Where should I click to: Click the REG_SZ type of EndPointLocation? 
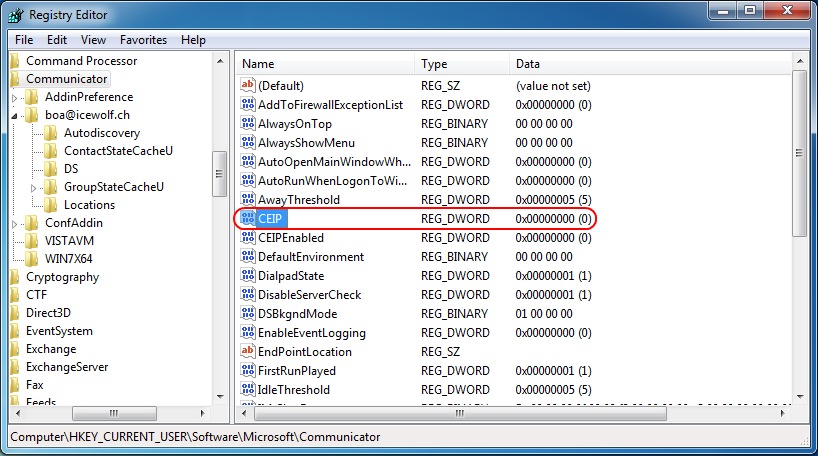(440, 352)
